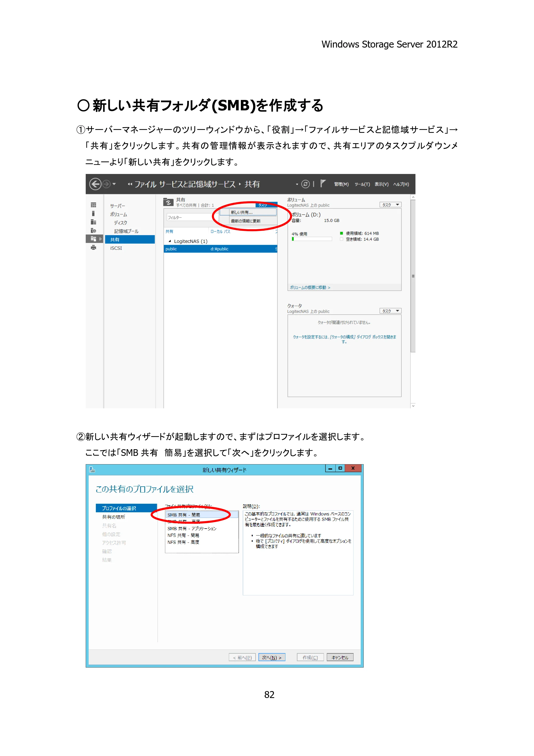Open the 表示(V) menu
Screen dimensions: 534x756
click(381, 184)
